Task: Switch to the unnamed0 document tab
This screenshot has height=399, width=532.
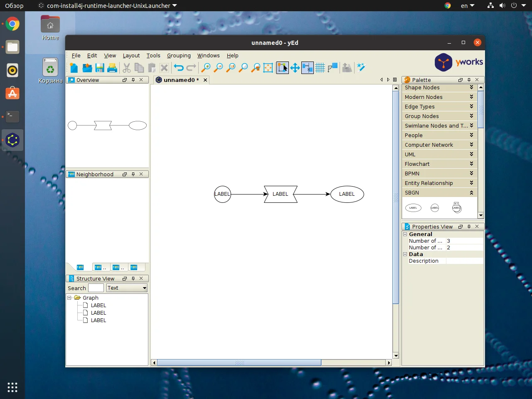Action: pyautogui.click(x=181, y=80)
